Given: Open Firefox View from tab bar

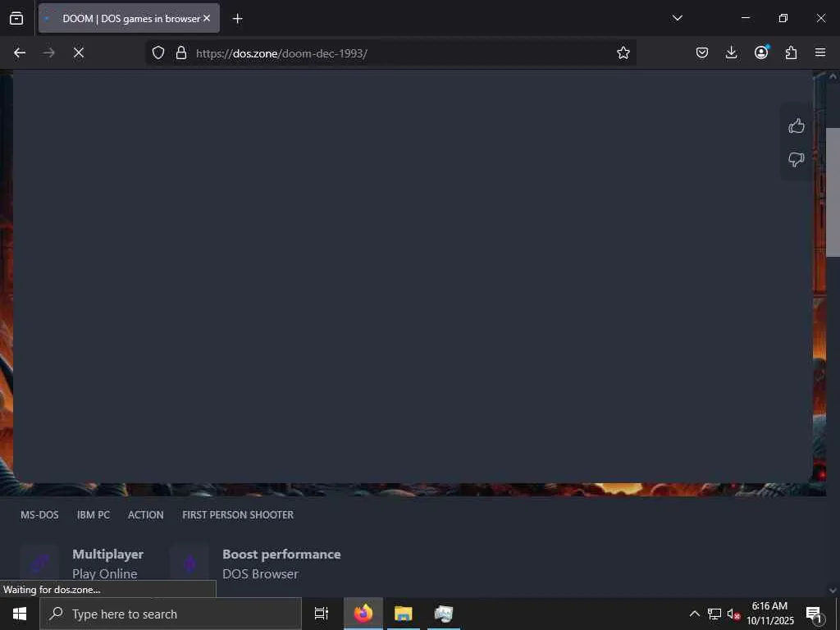Looking at the screenshot, I should coord(16,18).
